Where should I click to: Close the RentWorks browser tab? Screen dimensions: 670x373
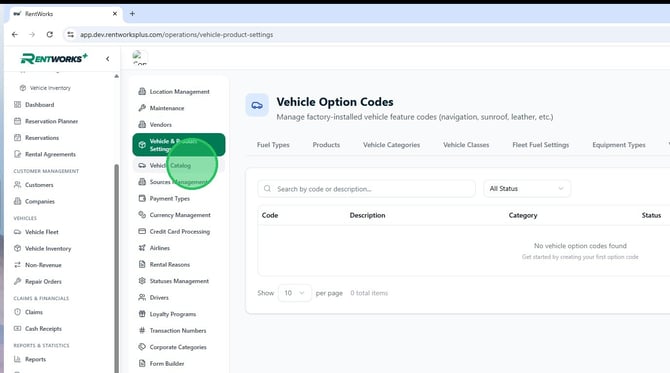click(x=115, y=14)
